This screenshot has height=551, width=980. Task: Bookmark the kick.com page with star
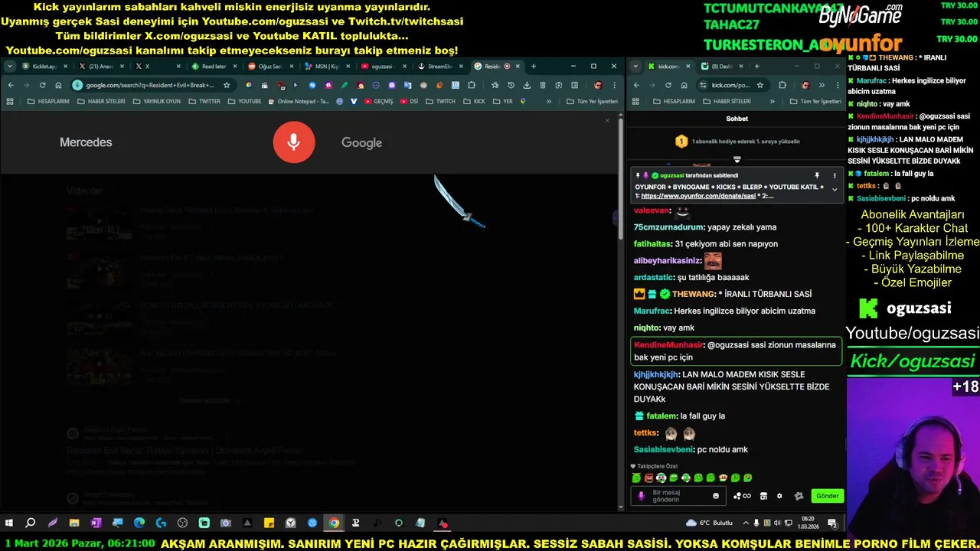click(x=759, y=85)
